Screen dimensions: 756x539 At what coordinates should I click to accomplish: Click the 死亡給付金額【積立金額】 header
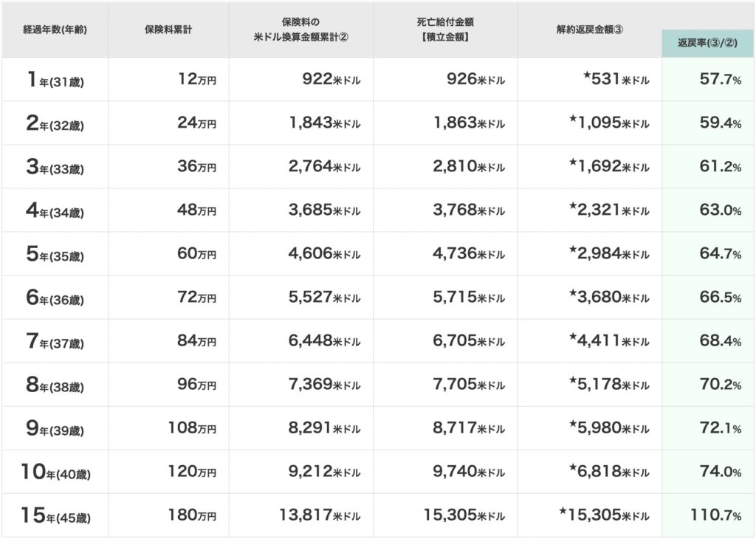[444, 29]
